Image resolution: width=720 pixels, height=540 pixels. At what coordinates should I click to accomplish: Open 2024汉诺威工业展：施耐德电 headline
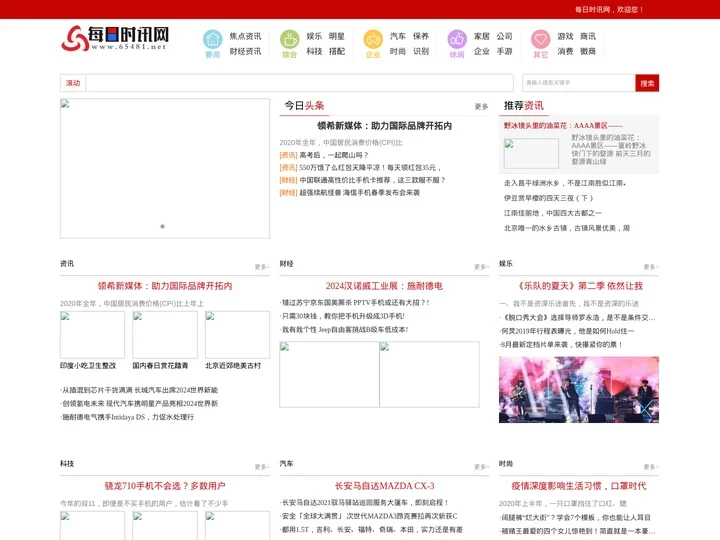[x=384, y=286]
